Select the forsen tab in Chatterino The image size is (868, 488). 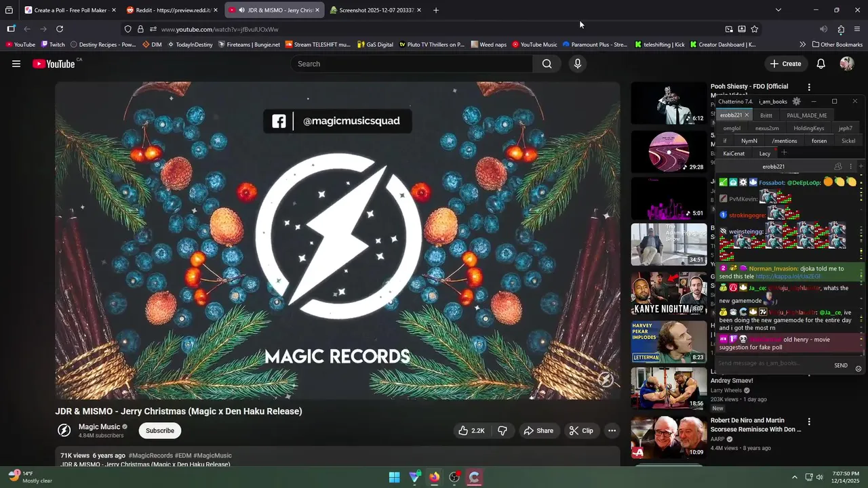(819, 141)
